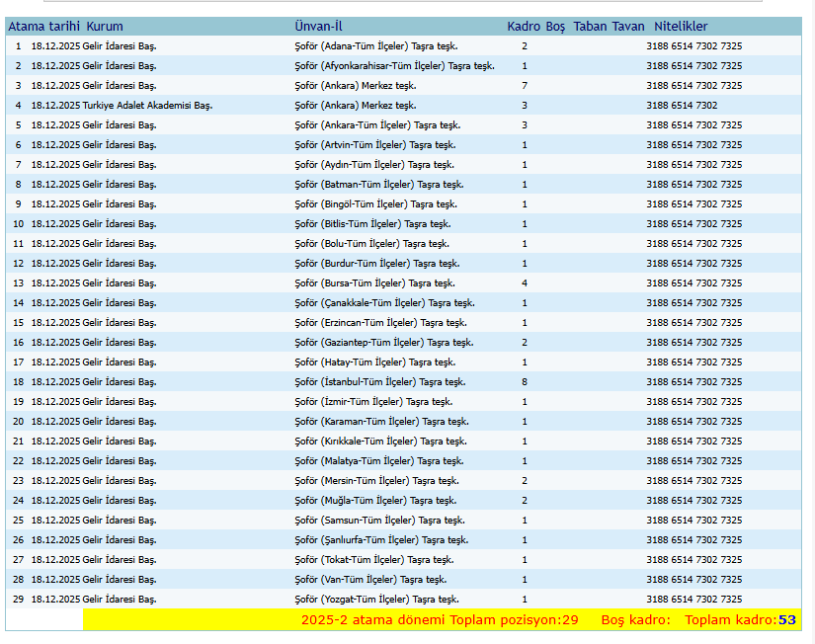Select Şoför (Hatay-Tüm İlçeler) entry
The width and height of the screenshot is (815, 644).
click(x=375, y=362)
